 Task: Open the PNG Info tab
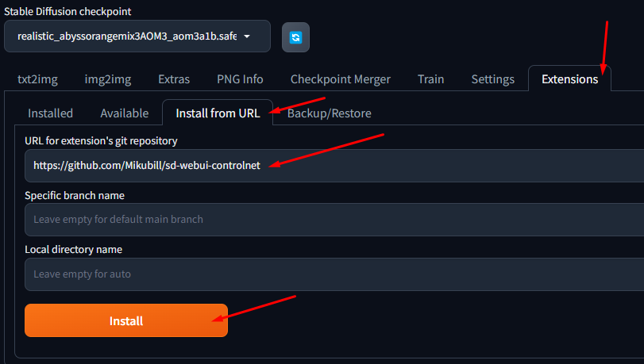(240, 79)
